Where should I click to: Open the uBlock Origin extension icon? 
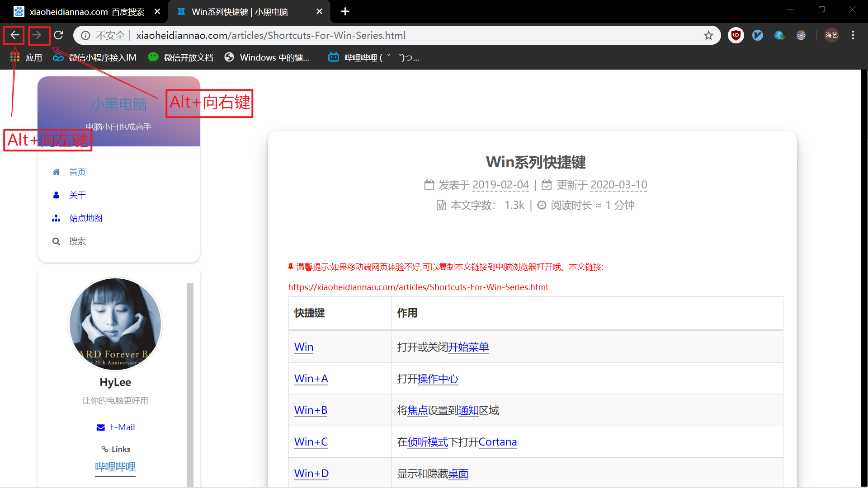point(736,35)
